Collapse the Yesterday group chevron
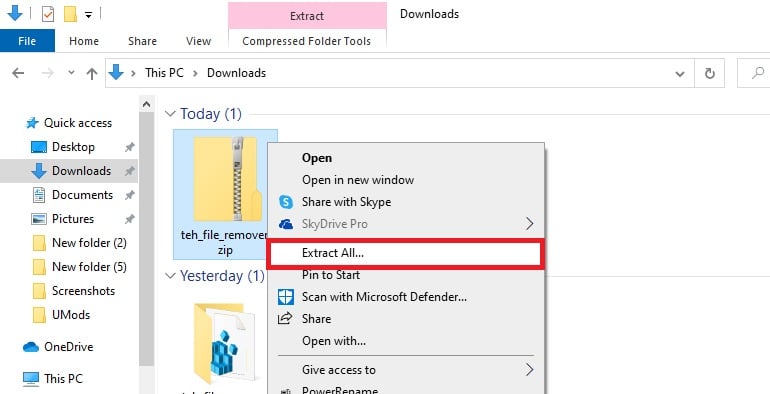 tap(170, 276)
